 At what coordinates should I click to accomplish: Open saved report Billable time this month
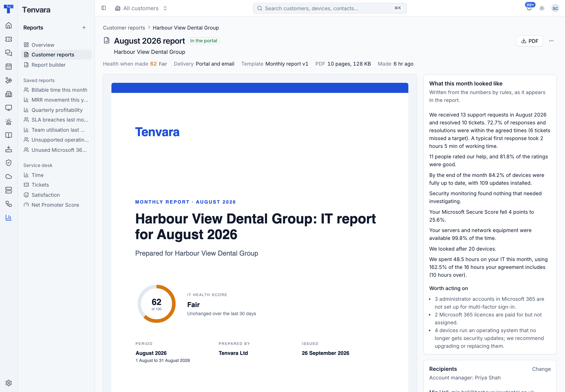tap(56, 90)
